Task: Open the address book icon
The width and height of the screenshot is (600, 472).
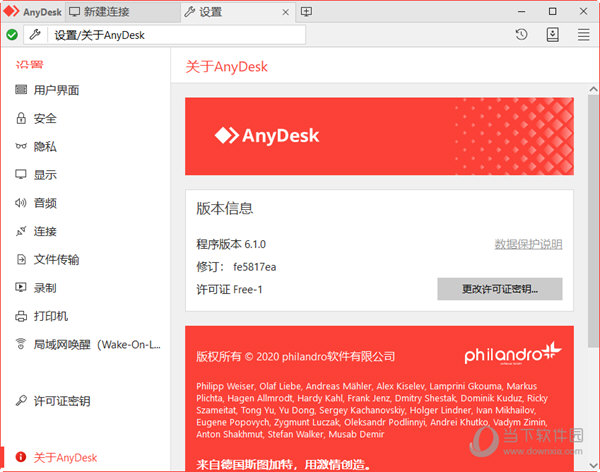Action: (x=552, y=35)
